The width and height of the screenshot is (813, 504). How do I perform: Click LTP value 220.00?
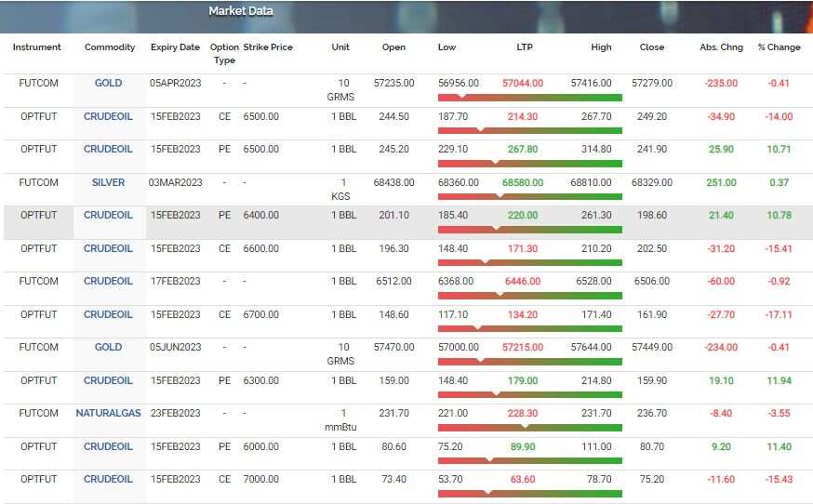click(x=523, y=215)
